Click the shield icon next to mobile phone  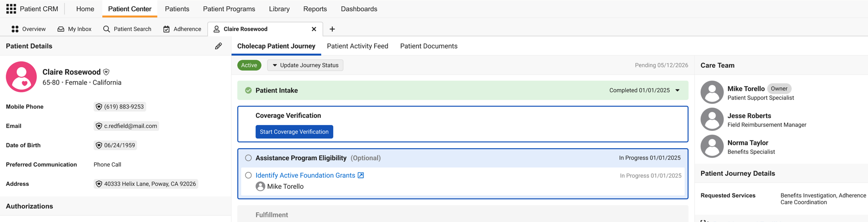point(99,107)
